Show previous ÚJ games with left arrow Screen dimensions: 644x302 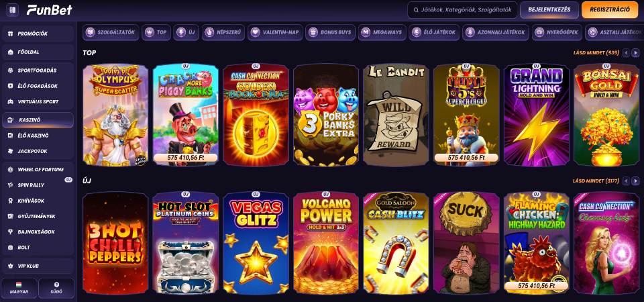[626, 181]
